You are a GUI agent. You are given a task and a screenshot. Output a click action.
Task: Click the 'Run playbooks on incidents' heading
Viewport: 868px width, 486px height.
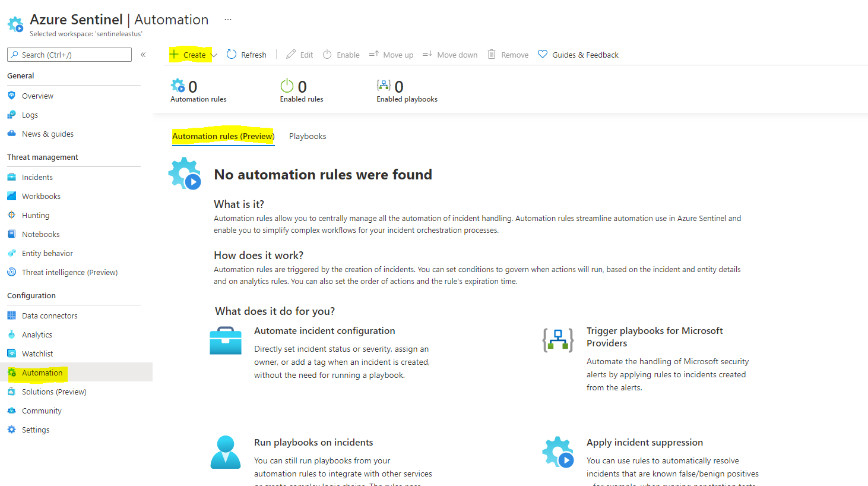[313, 442]
